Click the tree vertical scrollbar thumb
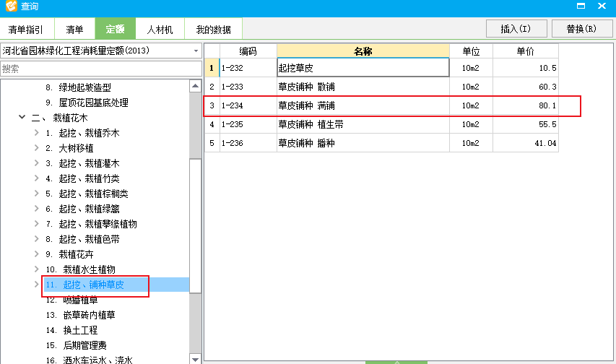The image size is (616, 364). (195, 225)
